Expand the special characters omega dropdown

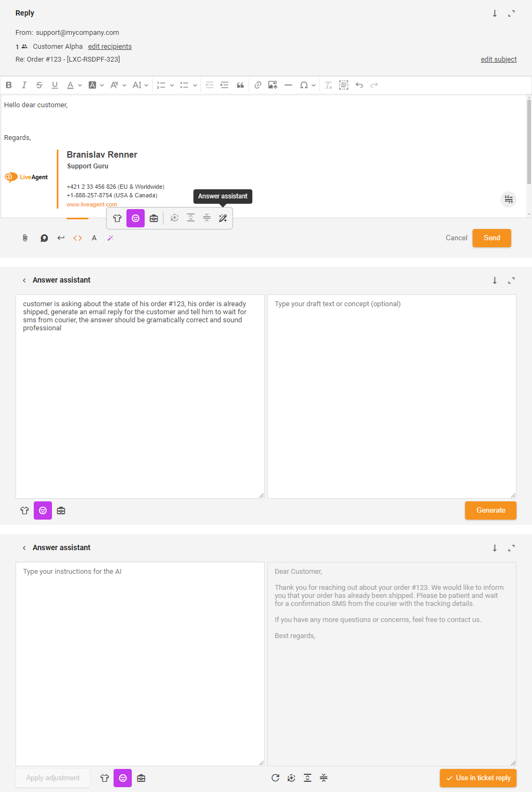click(x=313, y=85)
